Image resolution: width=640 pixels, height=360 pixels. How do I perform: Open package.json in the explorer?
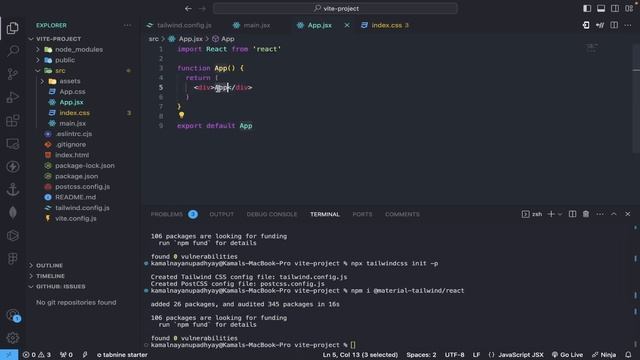pos(76,176)
